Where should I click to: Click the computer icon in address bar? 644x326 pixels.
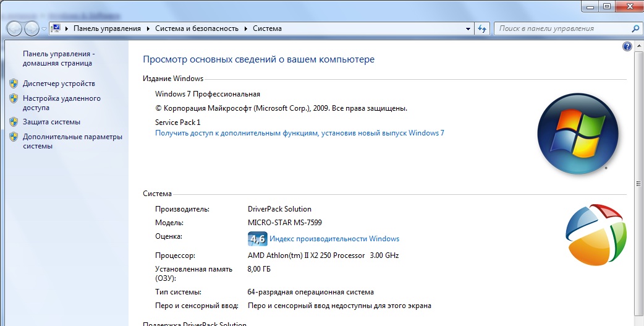point(56,28)
